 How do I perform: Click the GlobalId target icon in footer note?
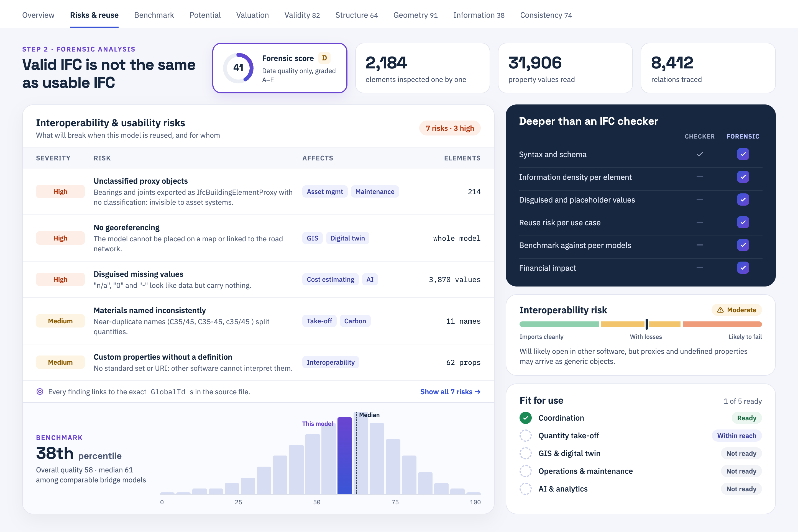coord(40,392)
